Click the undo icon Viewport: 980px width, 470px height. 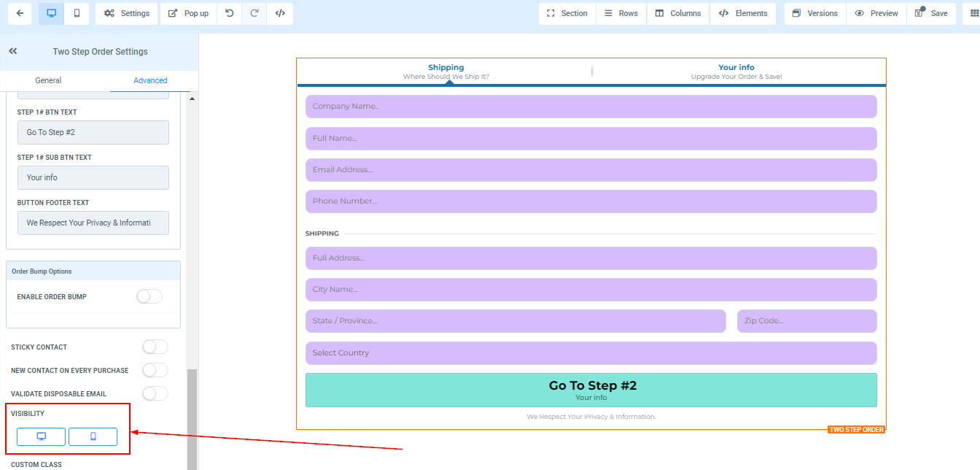pyautogui.click(x=229, y=13)
